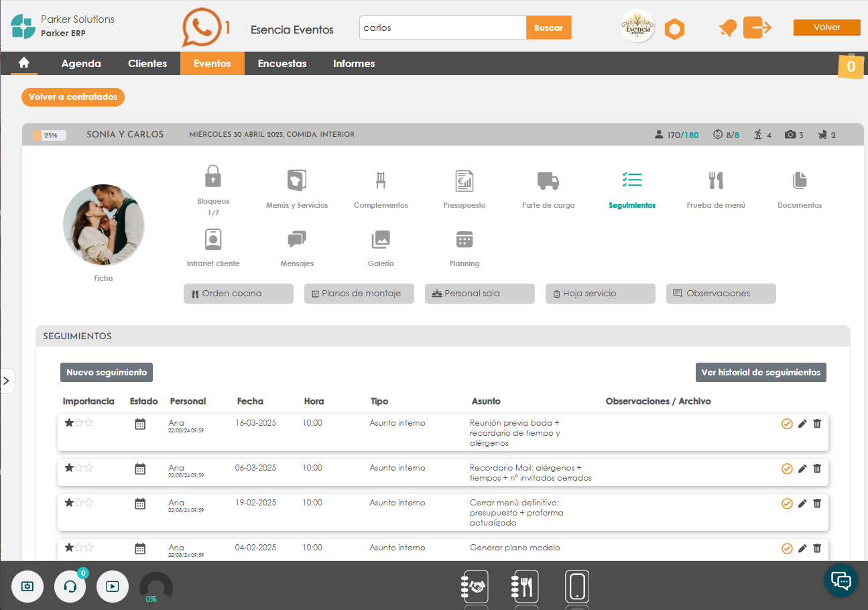The height and width of the screenshot is (610, 868).
Task: Open Personal sala
Action: (480, 294)
